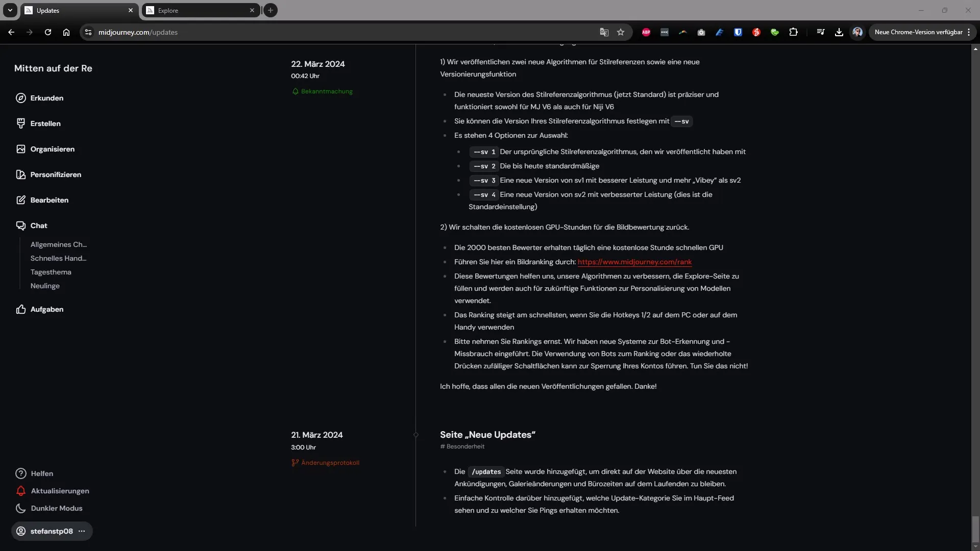The image size is (980, 551).
Task: Click Neue Chrome-Version verfügbar button
Action: coord(918,32)
